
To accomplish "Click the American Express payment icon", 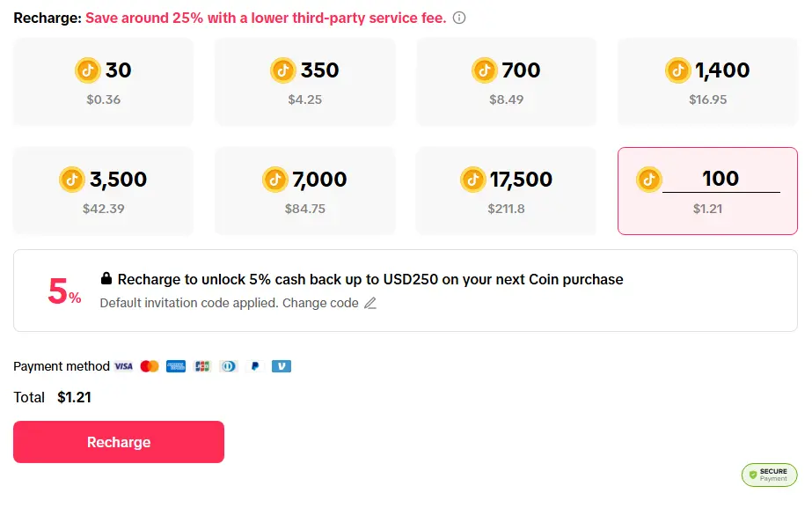I will [x=176, y=366].
